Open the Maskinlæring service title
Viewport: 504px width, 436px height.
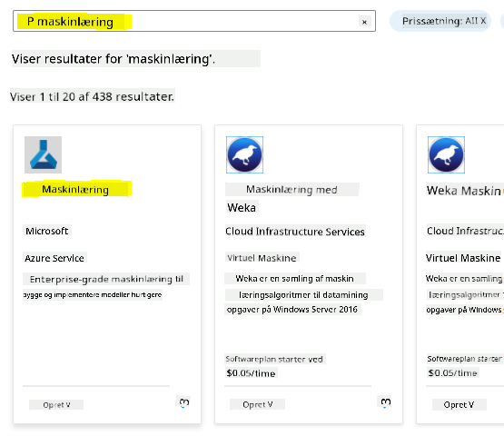[x=75, y=189]
